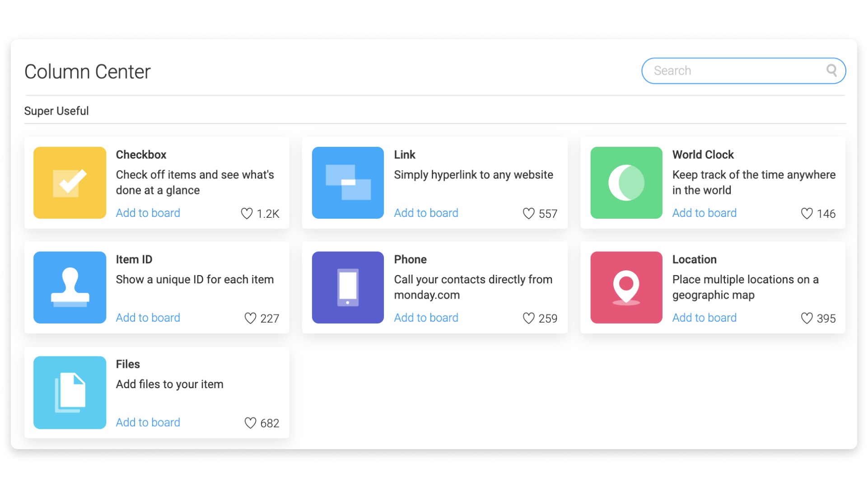
Task: Like the Link column via heart icon
Action: coord(528,213)
